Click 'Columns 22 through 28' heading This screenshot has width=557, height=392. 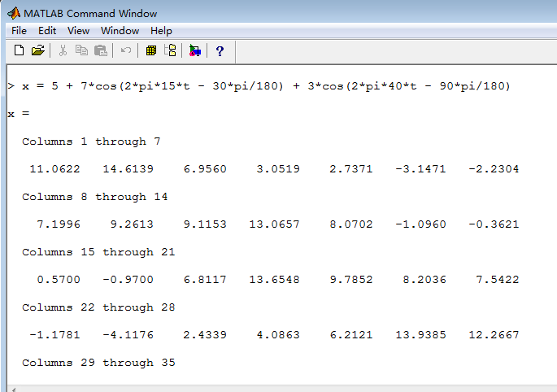[98, 307]
